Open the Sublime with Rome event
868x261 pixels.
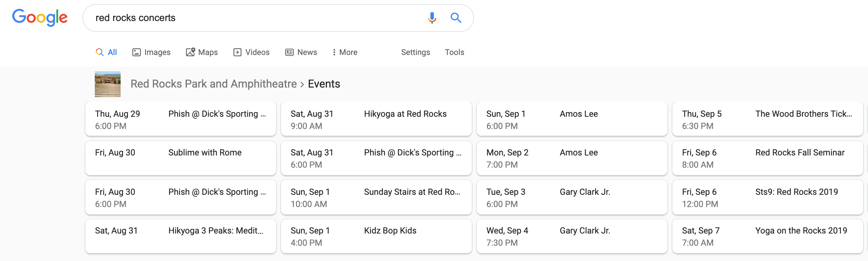pyautogui.click(x=180, y=158)
